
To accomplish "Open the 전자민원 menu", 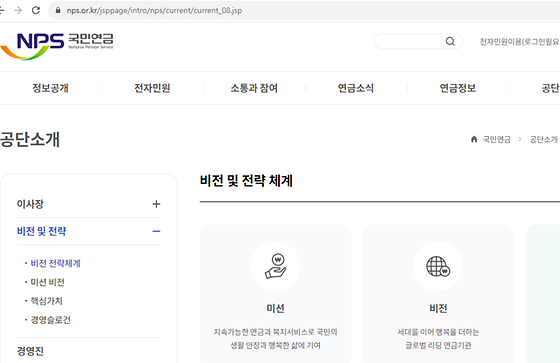I will click(x=152, y=88).
